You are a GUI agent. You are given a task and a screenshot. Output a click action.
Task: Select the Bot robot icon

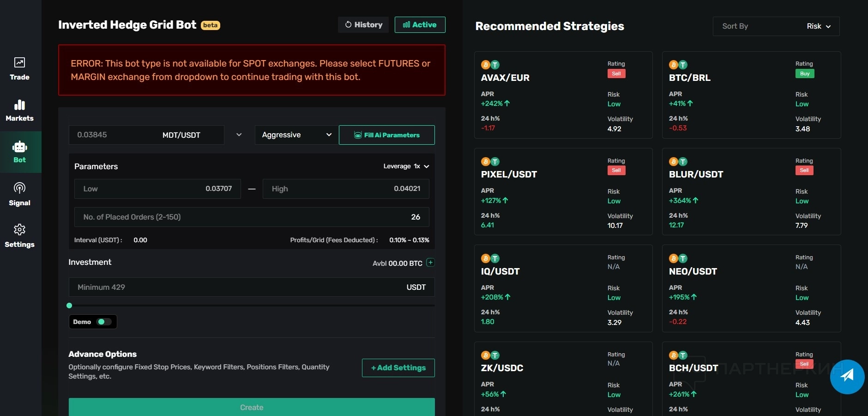pos(19,147)
